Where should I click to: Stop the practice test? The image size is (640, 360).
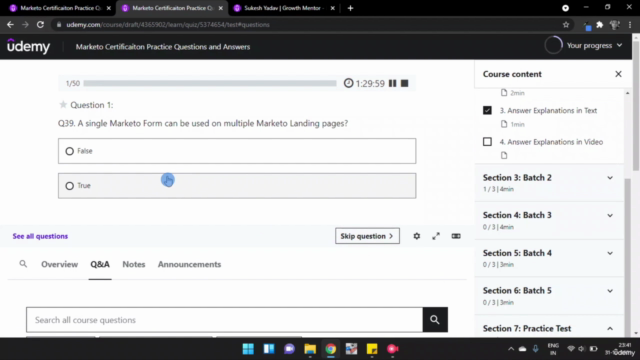404,83
